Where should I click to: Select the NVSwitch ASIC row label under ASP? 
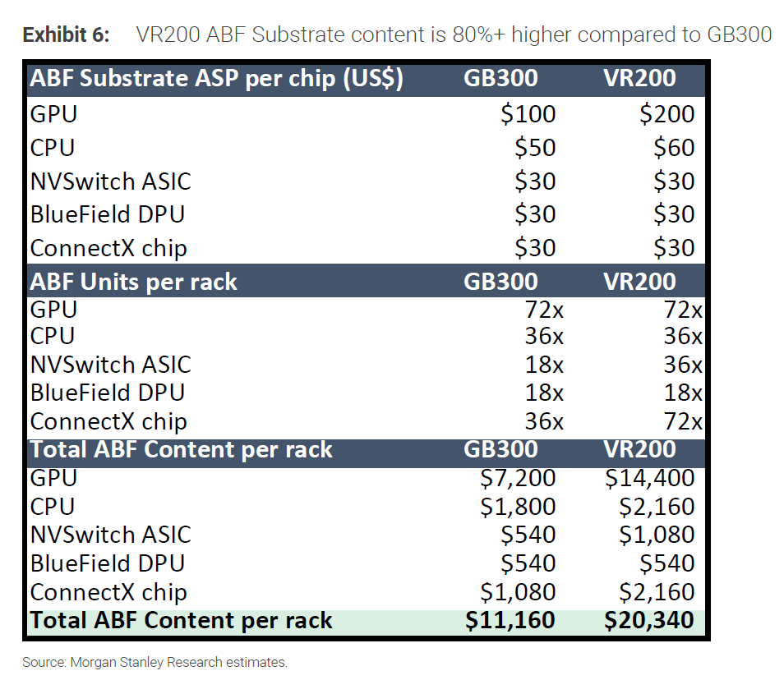pyautogui.click(x=110, y=181)
